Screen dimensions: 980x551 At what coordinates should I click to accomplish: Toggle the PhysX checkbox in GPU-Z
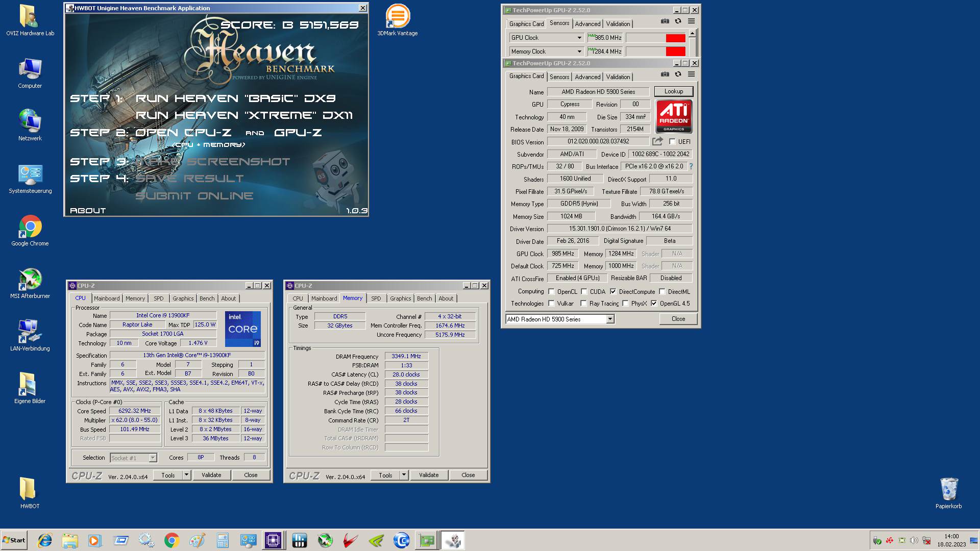[625, 304]
